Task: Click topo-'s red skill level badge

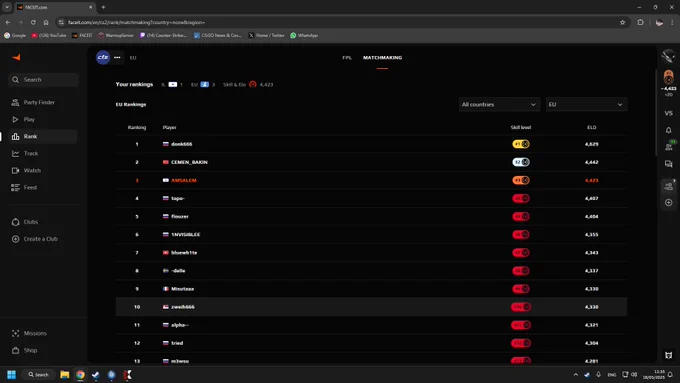Action: 521,198
